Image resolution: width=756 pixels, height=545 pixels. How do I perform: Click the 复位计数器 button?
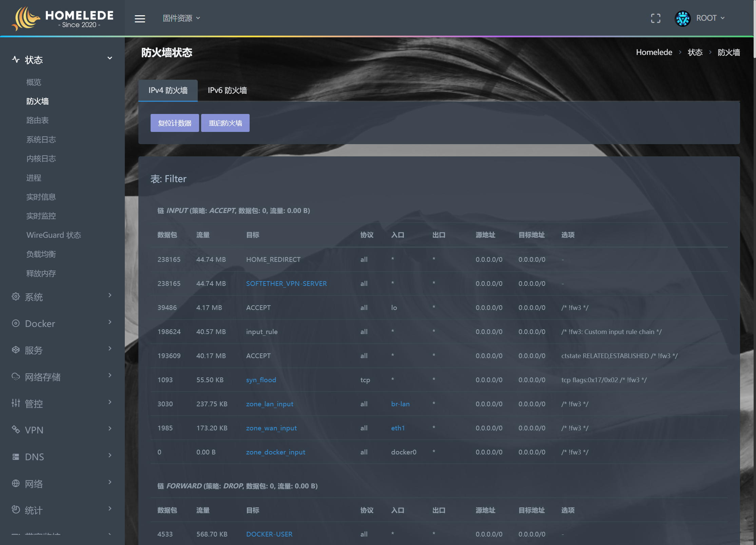tap(175, 123)
